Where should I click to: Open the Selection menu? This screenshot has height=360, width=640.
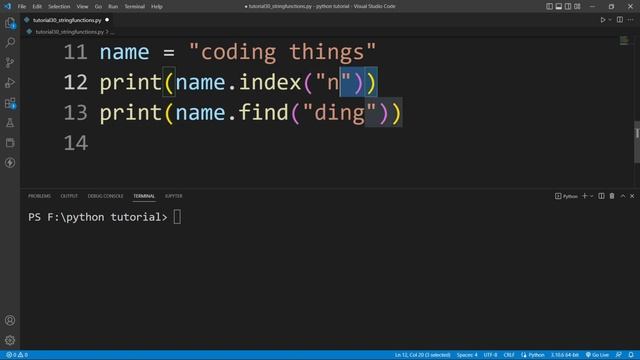click(x=59, y=7)
